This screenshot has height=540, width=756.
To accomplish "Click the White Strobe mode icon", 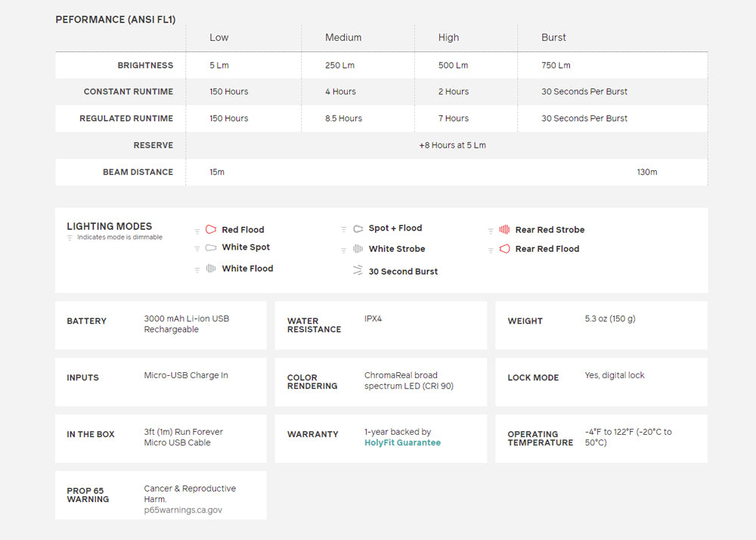I will pos(358,249).
